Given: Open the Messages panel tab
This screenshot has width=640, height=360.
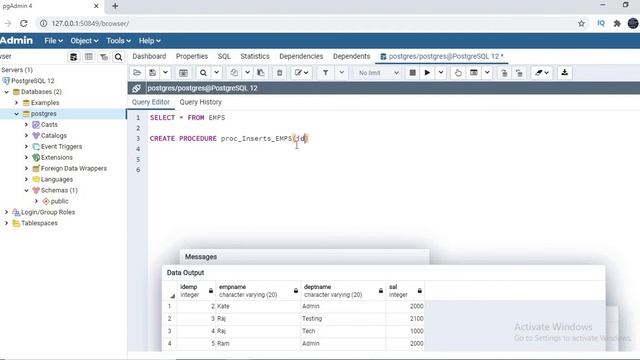Looking at the screenshot, I should click(201, 257).
